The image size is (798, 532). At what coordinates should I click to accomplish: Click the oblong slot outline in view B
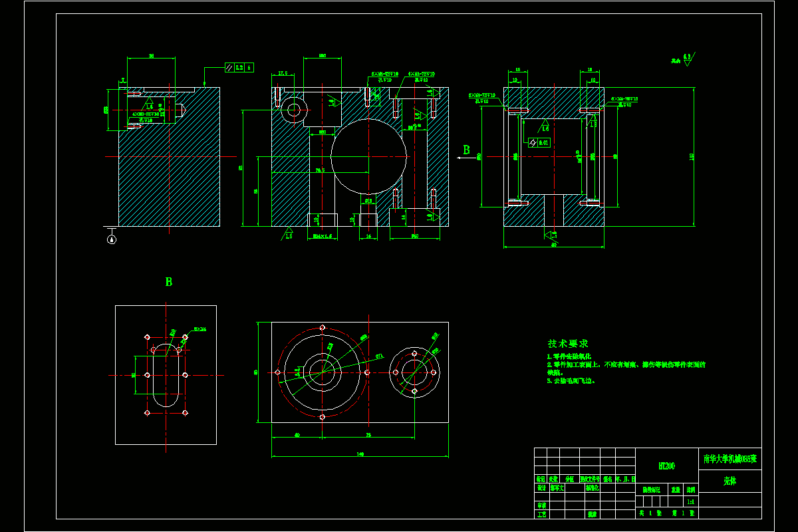point(166,375)
